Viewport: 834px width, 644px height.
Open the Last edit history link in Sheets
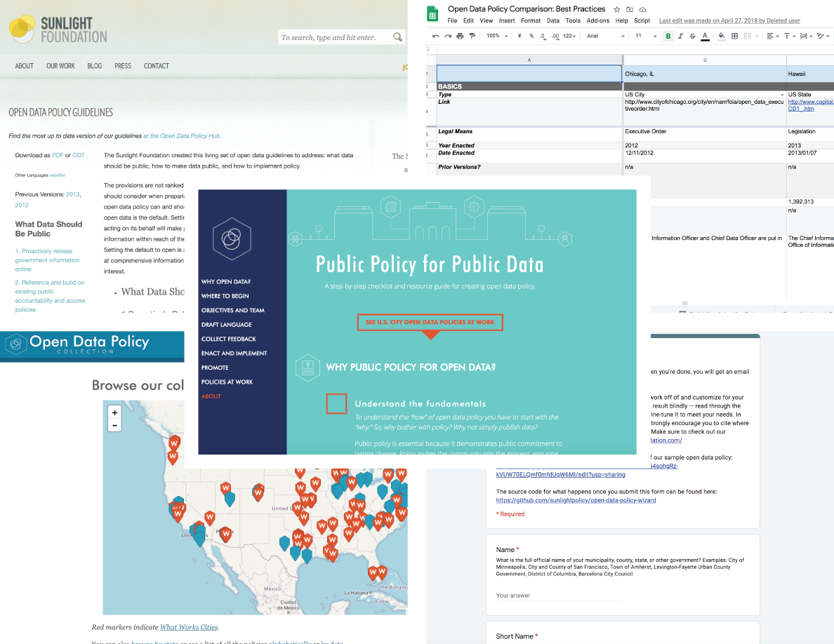point(729,21)
